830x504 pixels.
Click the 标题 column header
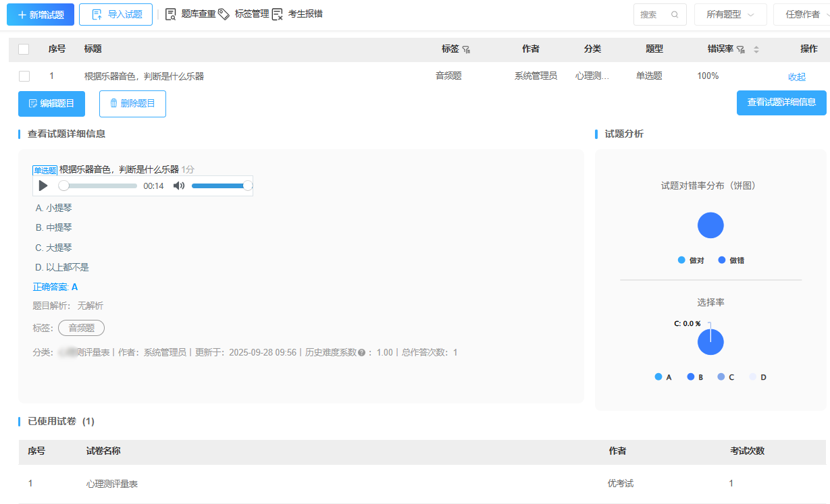[93, 49]
